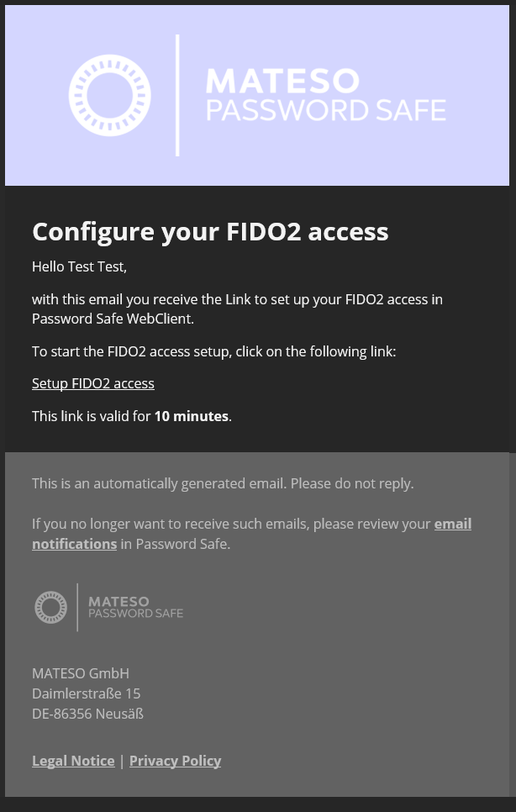
Task: Click the 'DE-86356 Neusäß' postal line
Action: tap(88, 714)
